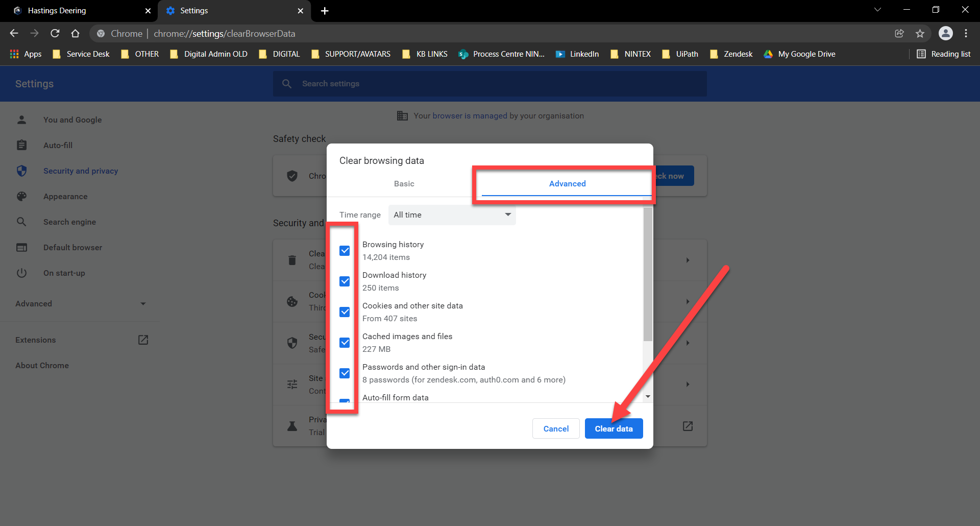This screenshot has width=980, height=526.
Task: Click the Appearance palette icon
Action: pos(21,196)
